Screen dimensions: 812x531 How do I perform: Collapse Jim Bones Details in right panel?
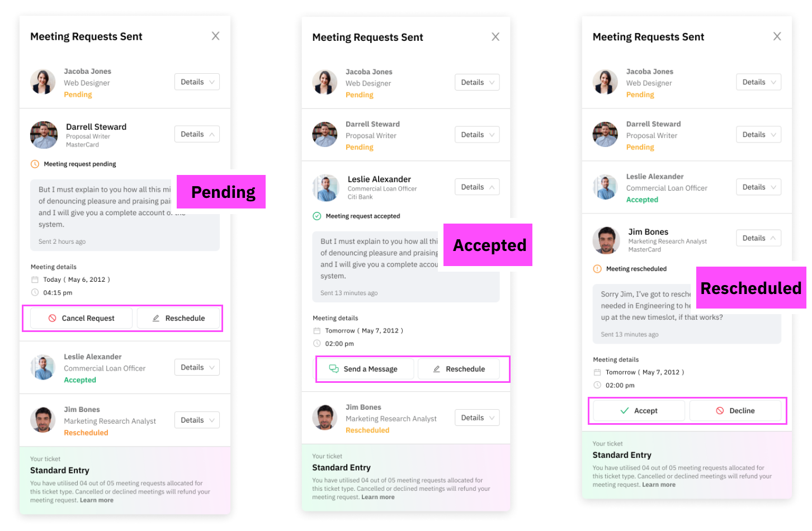click(758, 238)
